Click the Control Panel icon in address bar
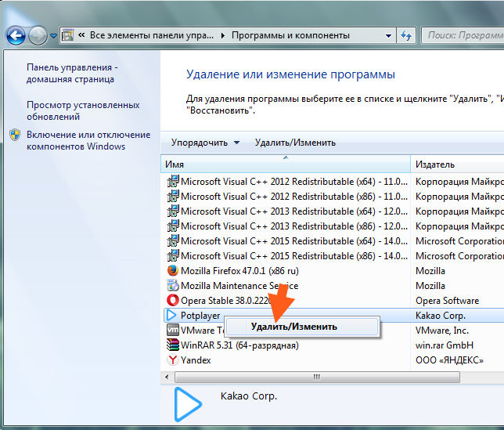This screenshot has width=504, height=430. (x=68, y=35)
